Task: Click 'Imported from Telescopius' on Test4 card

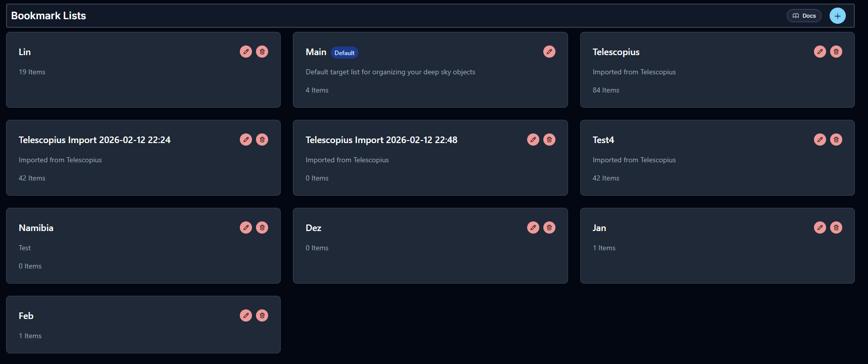Action: [x=634, y=160]
